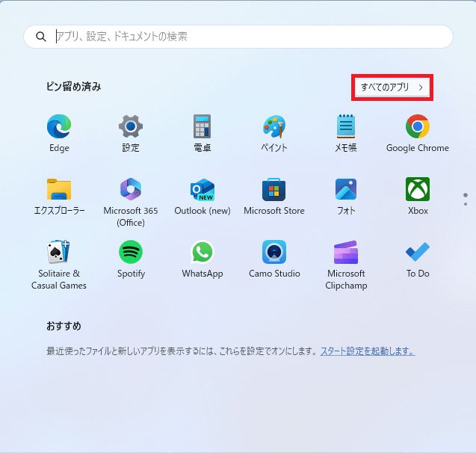
Task: Focus the app and document search field
Action: tap(238, 37)
